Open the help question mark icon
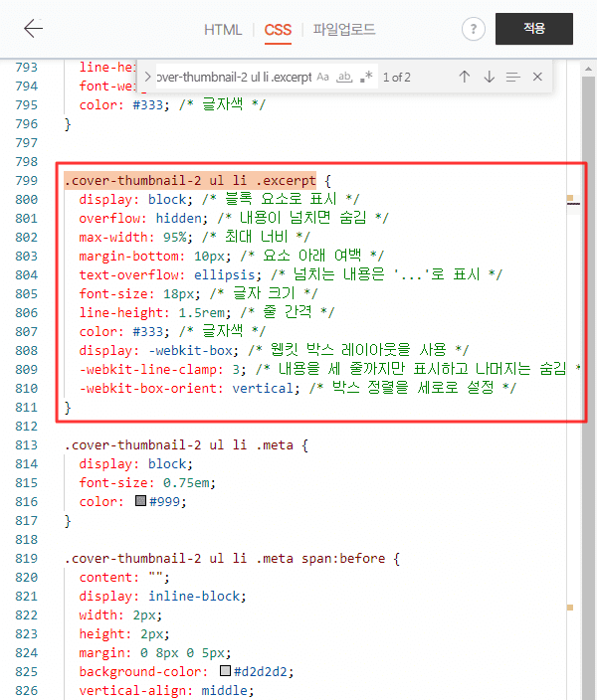 tap(474, 29)
